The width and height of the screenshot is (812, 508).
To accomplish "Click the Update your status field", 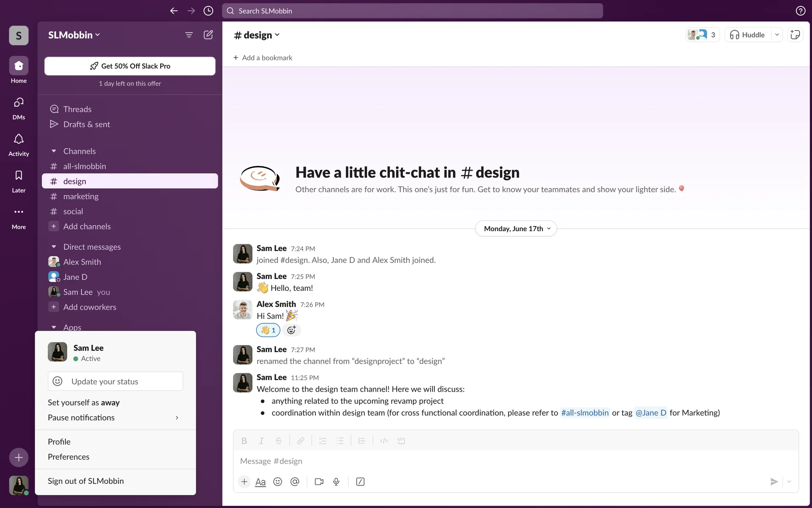I will click(x=115, y=381).
